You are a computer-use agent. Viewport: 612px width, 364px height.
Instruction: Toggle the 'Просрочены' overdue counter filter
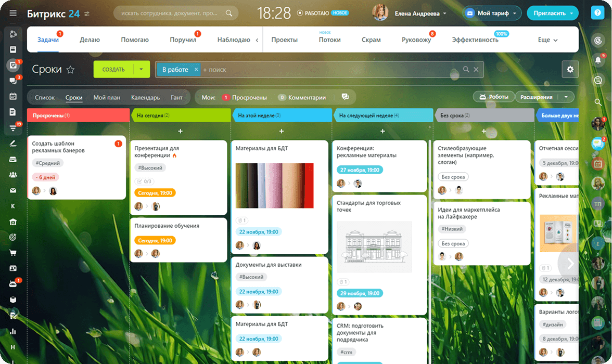tap(245, 97)
